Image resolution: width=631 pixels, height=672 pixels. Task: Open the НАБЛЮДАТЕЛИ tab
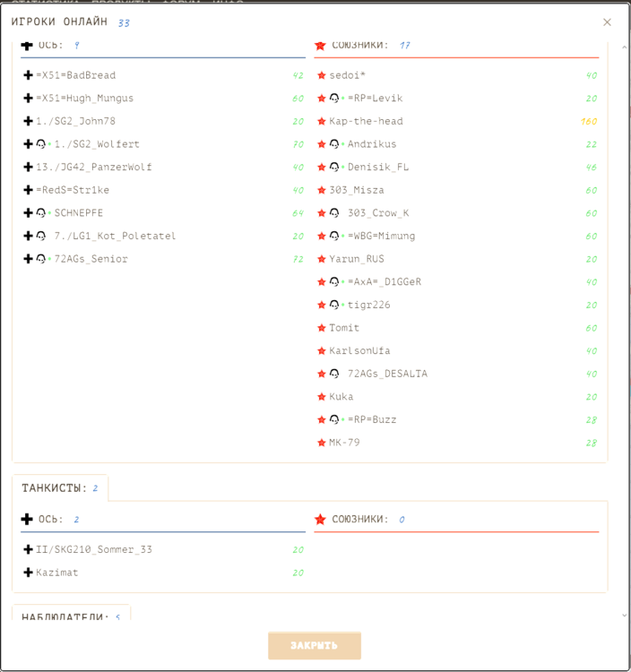pos(71,613)
